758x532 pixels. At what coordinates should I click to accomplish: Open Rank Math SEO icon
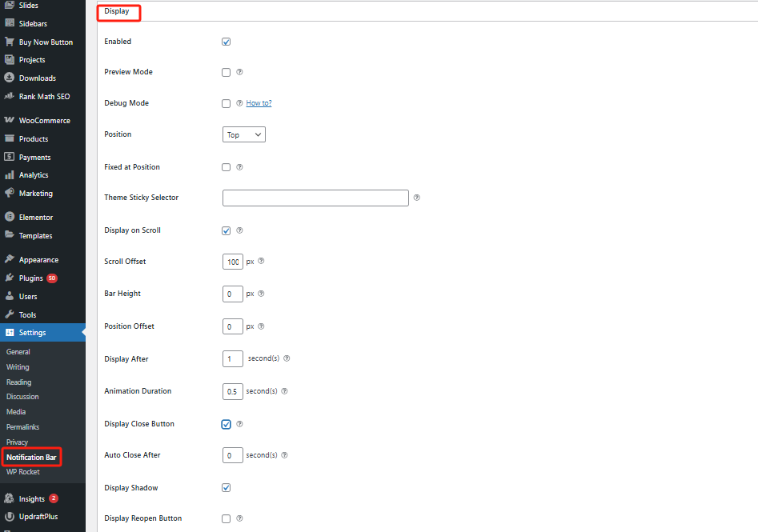(x=9, y=96)
